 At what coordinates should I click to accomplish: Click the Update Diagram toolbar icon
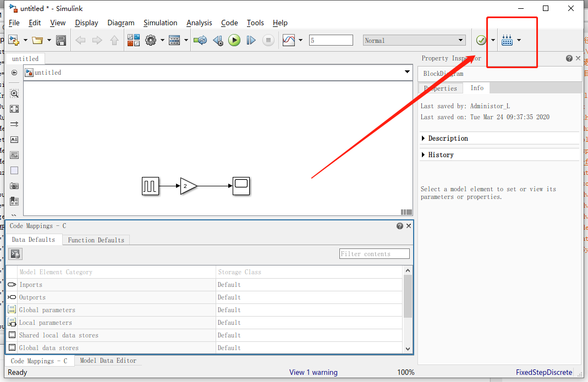point(200,40)
